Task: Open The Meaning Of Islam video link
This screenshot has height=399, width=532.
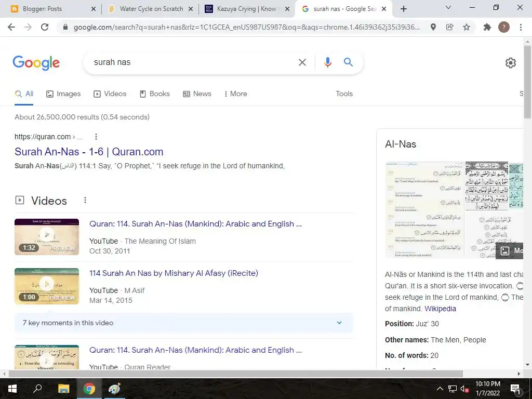Action: 195,224
